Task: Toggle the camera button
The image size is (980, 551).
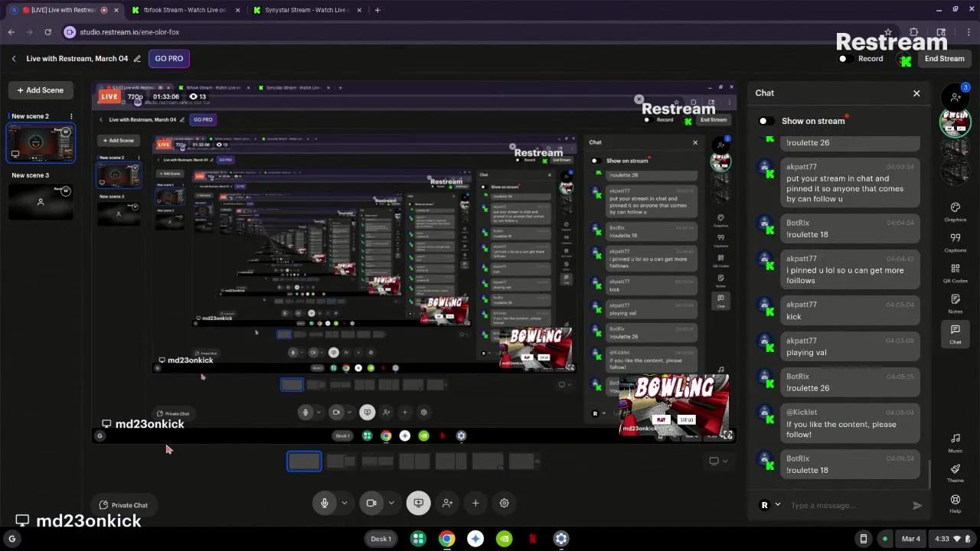Action: click(371, 504)
